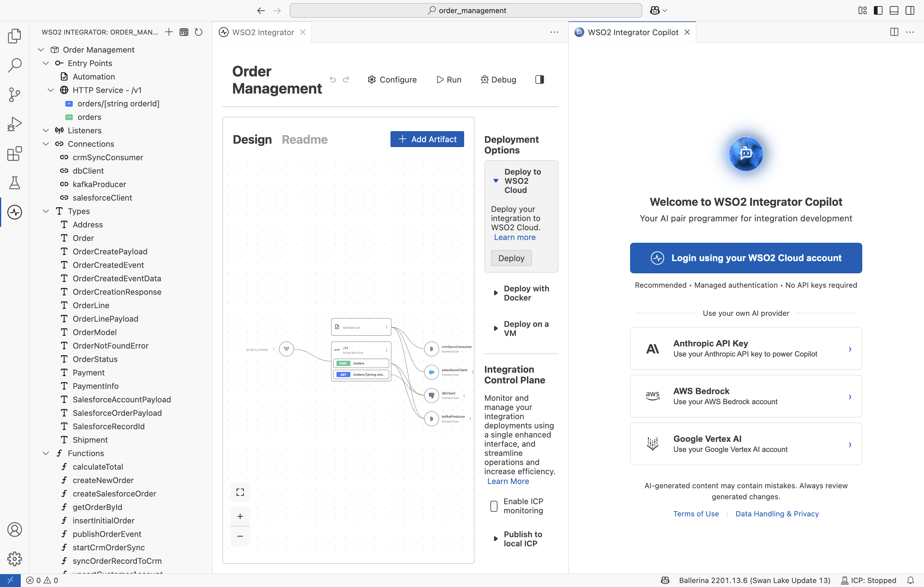
Task: Open the Explorer view in activity bar
Action: pyautogui.click(x=15, y=36)
